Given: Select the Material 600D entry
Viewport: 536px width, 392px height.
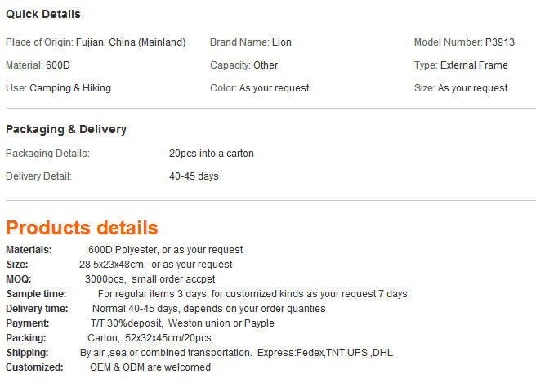Looking at the screenshot, I should pyautogui.click(x=38, y=65).
